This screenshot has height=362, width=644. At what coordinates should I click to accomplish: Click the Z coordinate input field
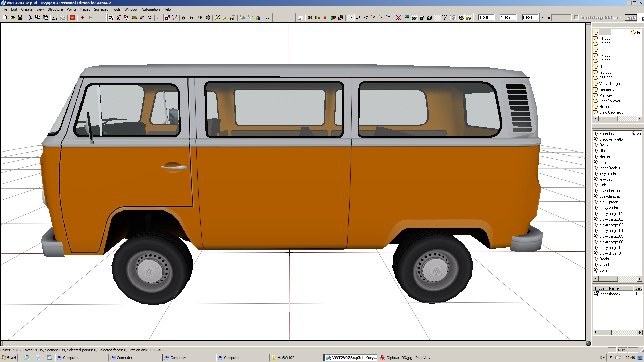tap(530, 18)
